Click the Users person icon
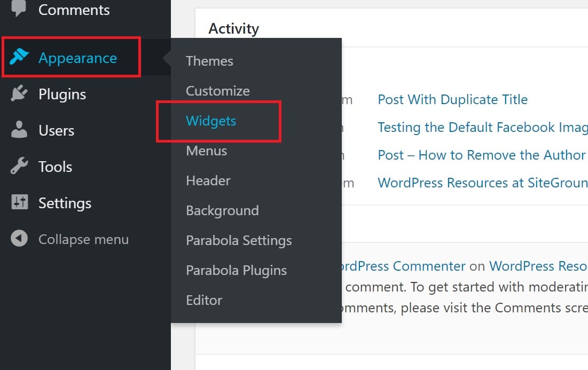Screen dimensions: 588x370 [x=19, y=130]
